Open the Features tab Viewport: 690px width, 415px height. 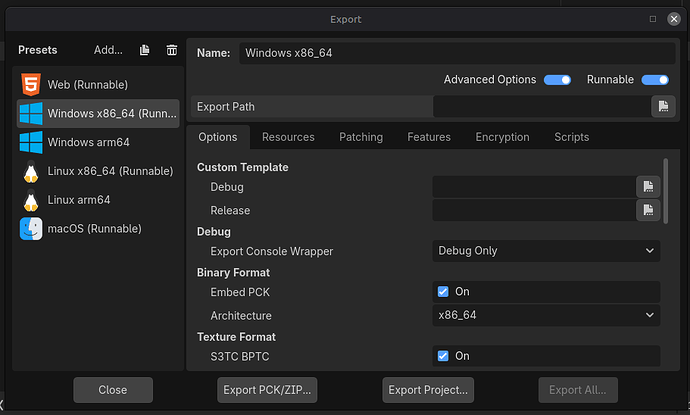click(x=429, y=137)
